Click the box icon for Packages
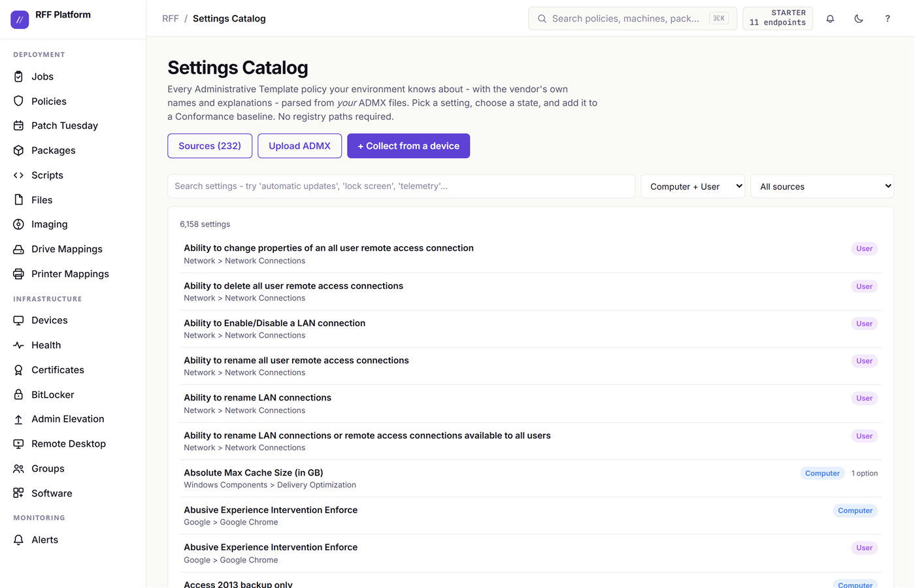The height and width of the screenshot is (588, 915). pyautogui.click(x=18, y=150)
